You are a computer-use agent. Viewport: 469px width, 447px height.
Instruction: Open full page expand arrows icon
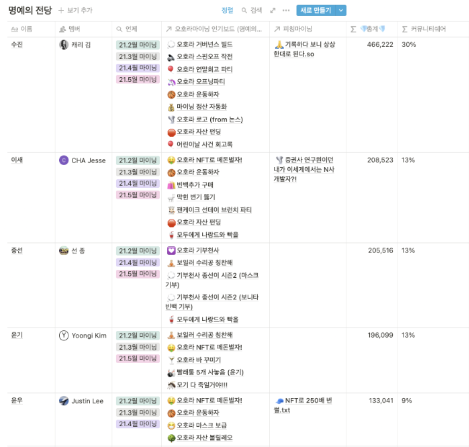tap(273, 11)
